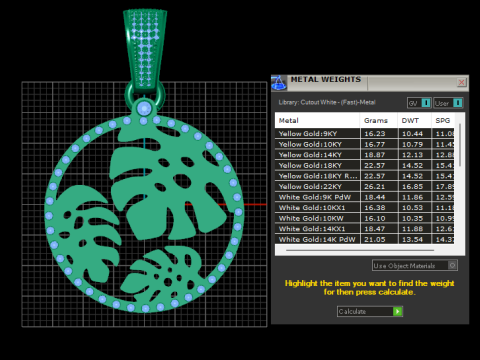
Task: Click the Metal Weights scale icon
Action: tap(278, 83)
